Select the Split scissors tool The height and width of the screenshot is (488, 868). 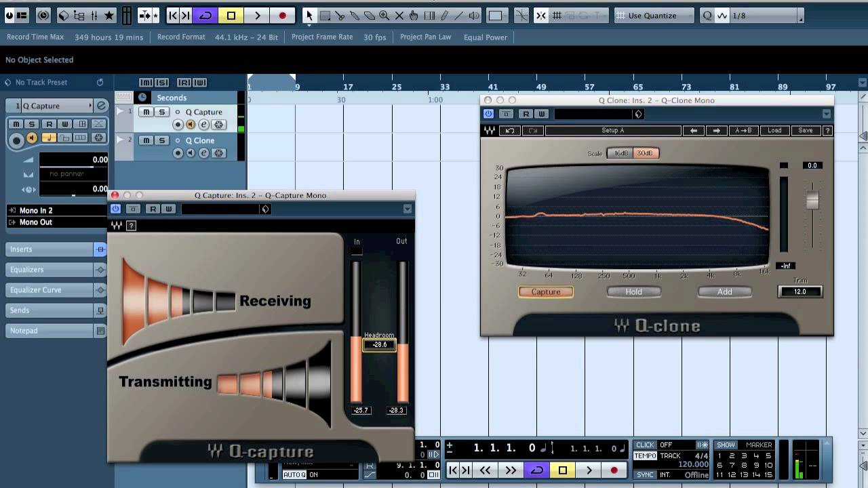340,16
